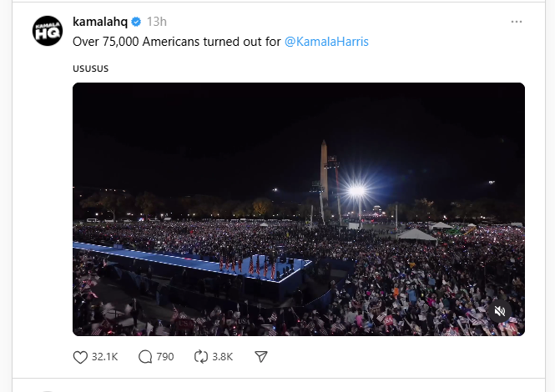Viewport: 555px width, 392px height.
Task: Click the 790 replies count
Action: (165, 357)
